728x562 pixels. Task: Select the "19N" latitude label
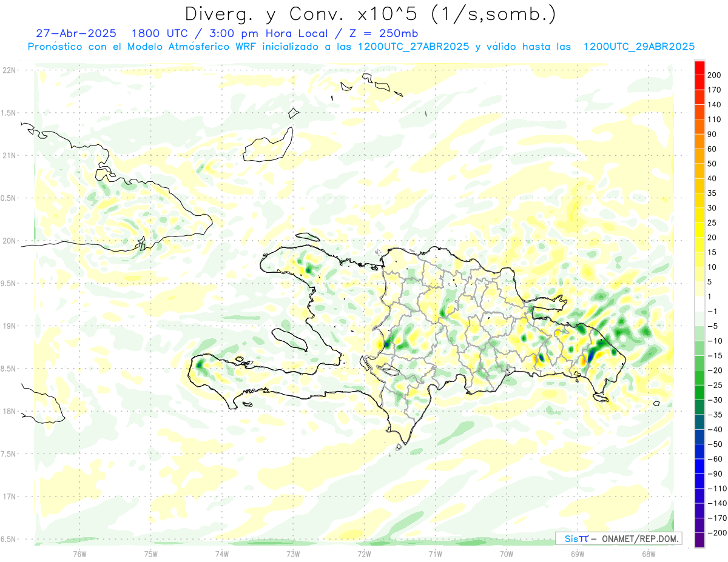8,326
